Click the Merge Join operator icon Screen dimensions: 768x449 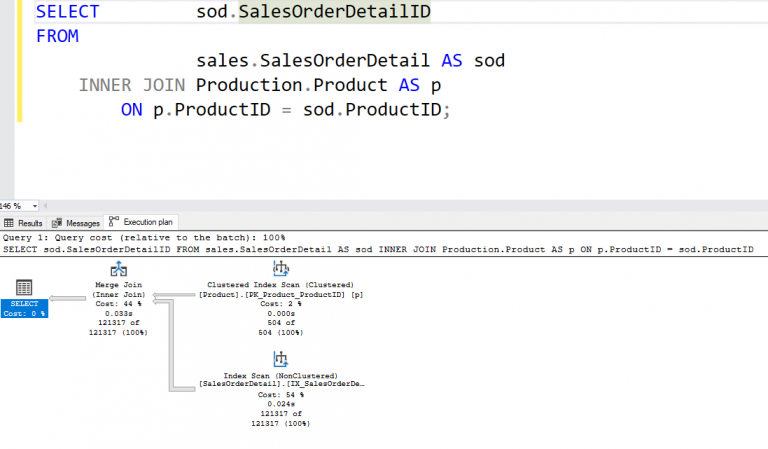(119, 269)
